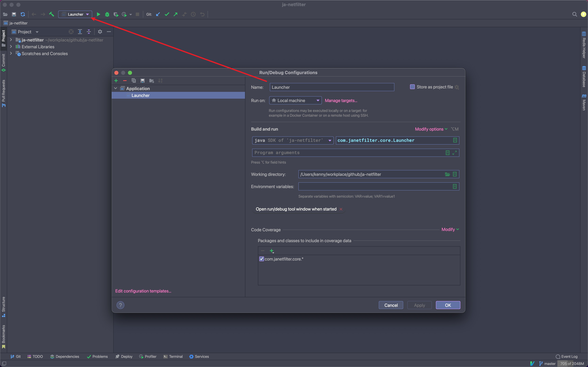Open TODO tool window tab

[35, 356]
